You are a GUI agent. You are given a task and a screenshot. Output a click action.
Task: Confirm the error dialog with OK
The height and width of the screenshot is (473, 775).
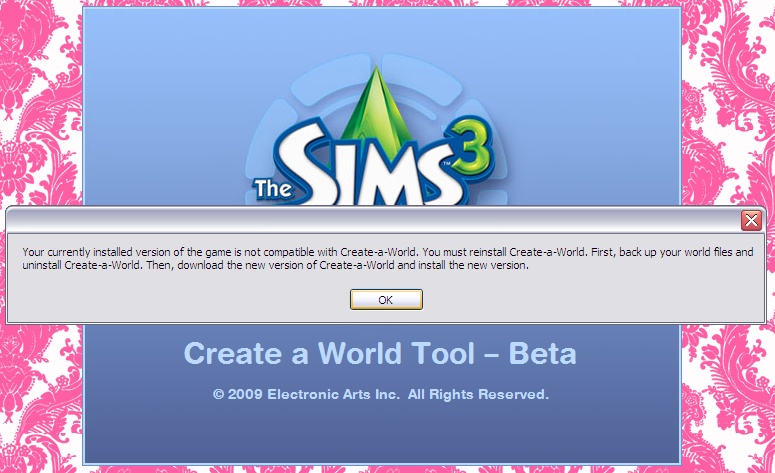click(386, 300)
